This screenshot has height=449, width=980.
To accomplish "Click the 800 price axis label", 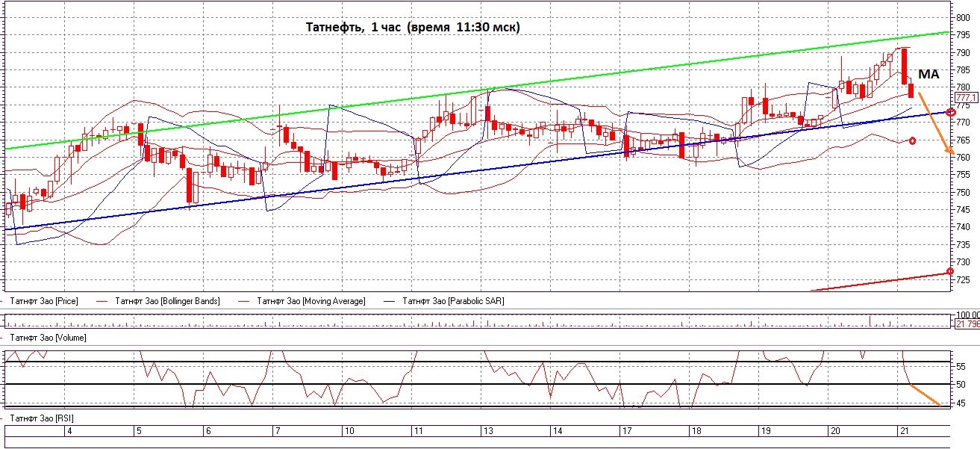I will tap(964, 17).
